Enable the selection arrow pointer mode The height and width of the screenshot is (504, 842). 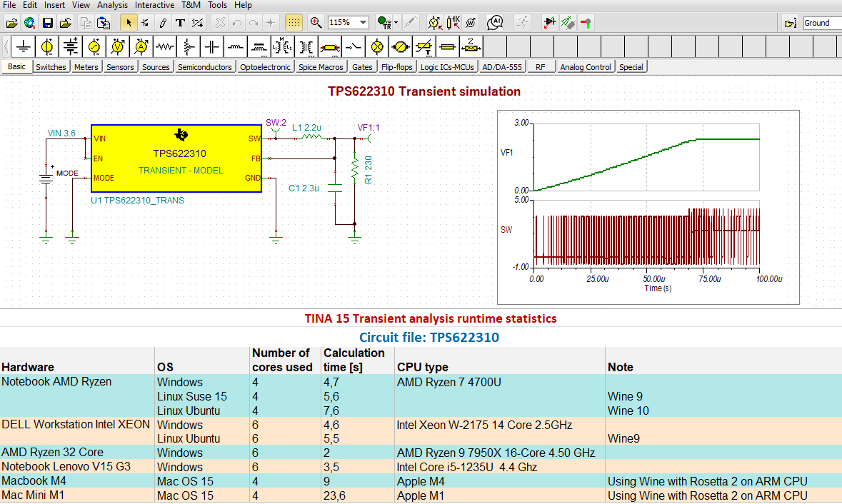point(129,23)
